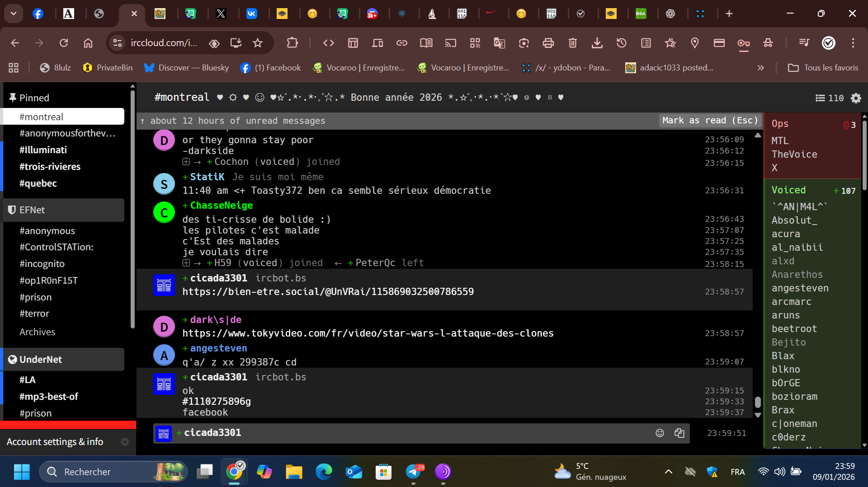This screenshot has height=487, width=868.
Task: Open Account settings & info
Action: (x=55, y=442)
